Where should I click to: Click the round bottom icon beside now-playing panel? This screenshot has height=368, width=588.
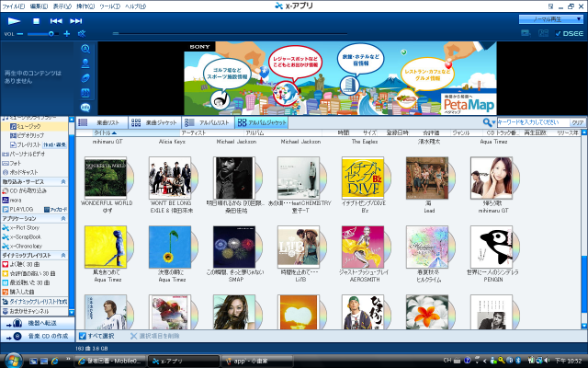click(85, 108)
